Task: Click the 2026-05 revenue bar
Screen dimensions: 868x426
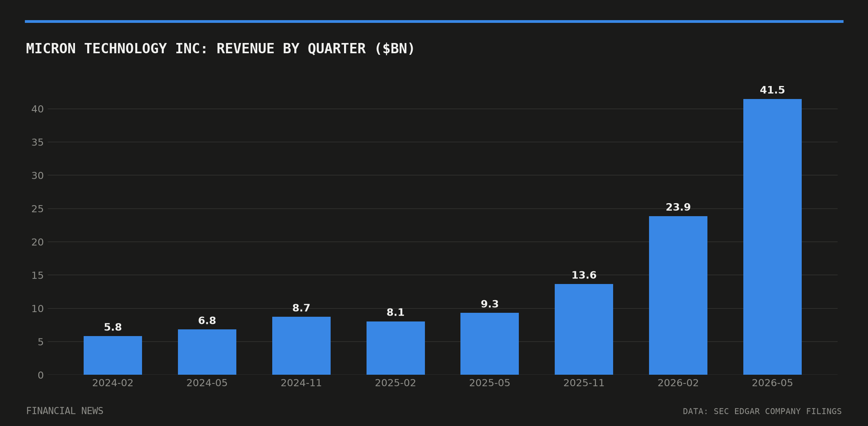Action: point(773,237)
